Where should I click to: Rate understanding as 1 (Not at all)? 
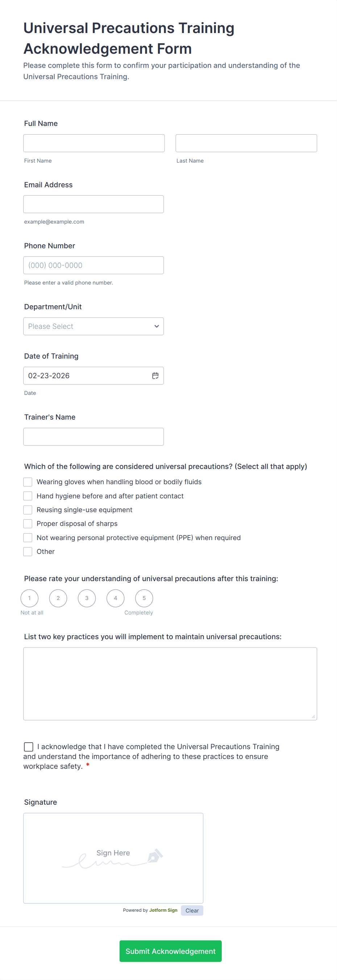click(30, 598)
